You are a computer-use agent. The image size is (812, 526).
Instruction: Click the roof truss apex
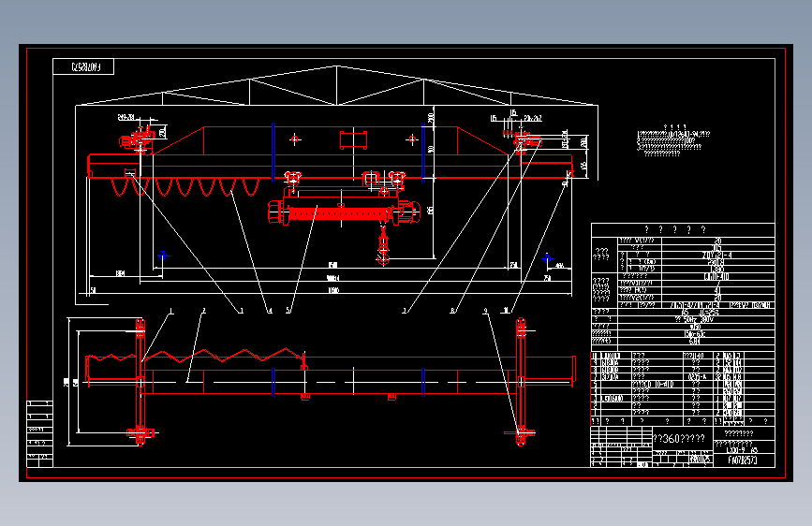336,66
